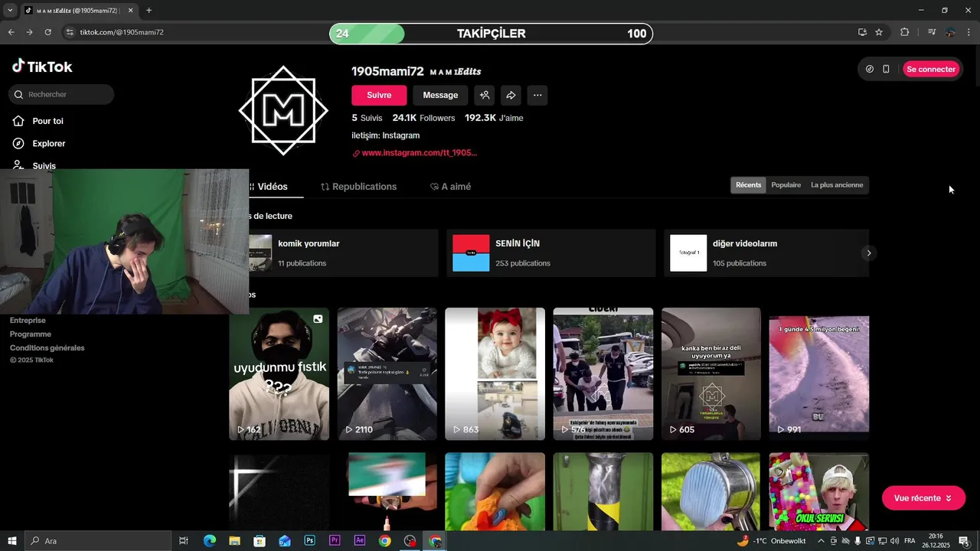The height and width of the screenshot is (551, 980).
Task: Open File Explorer from taskbar
Action: pyautogui.click(x=234, y=541)
